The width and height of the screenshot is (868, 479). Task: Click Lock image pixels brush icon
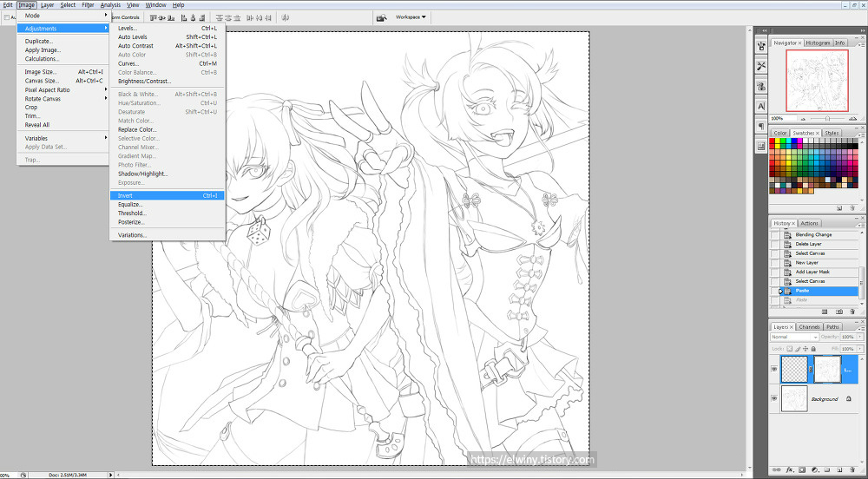(798, 349)
